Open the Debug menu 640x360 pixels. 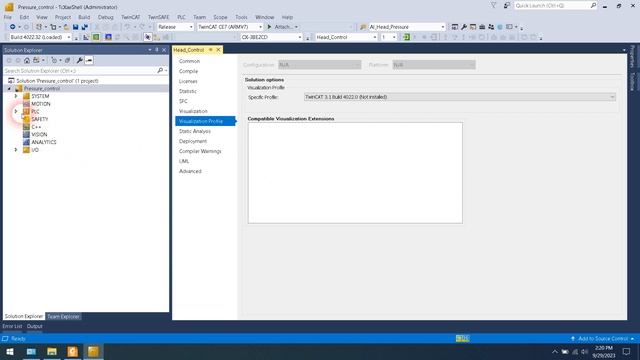pyautogui.click(x=105, y=17)
